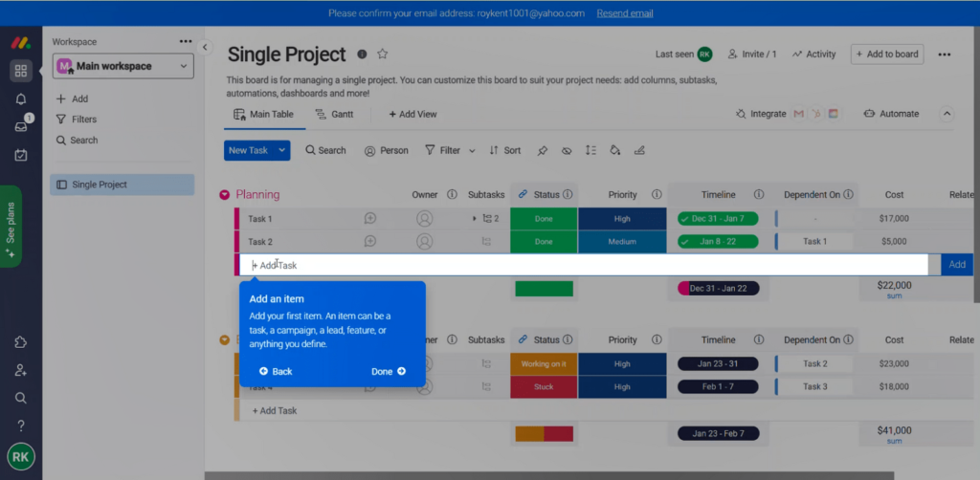This screenshot has height=480, width=980.
Task: Open workspace three-dot options menu
Action: [x=186, y=41]
